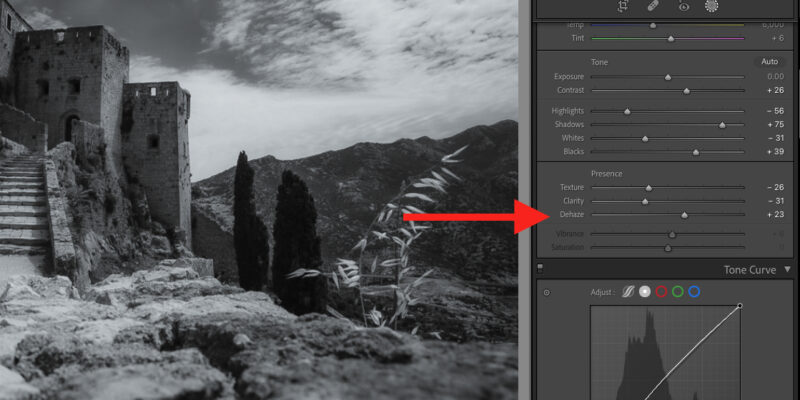Image resolution: width=800 pixels, height=400 pixels.
Task: Click the Tone section heading
Action: (599, 62)
